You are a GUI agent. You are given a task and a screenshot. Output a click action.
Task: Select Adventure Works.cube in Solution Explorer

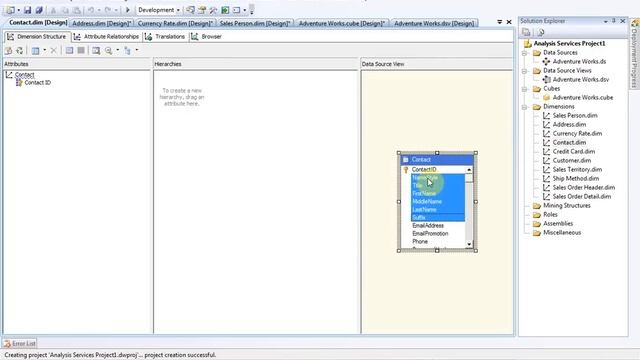pos(583,98)
